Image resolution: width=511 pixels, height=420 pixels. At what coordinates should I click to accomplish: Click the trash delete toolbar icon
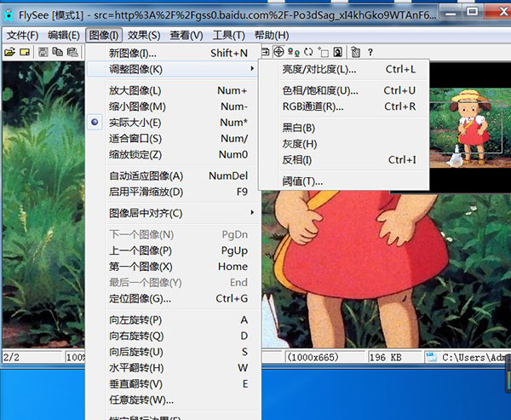[355, 53]
